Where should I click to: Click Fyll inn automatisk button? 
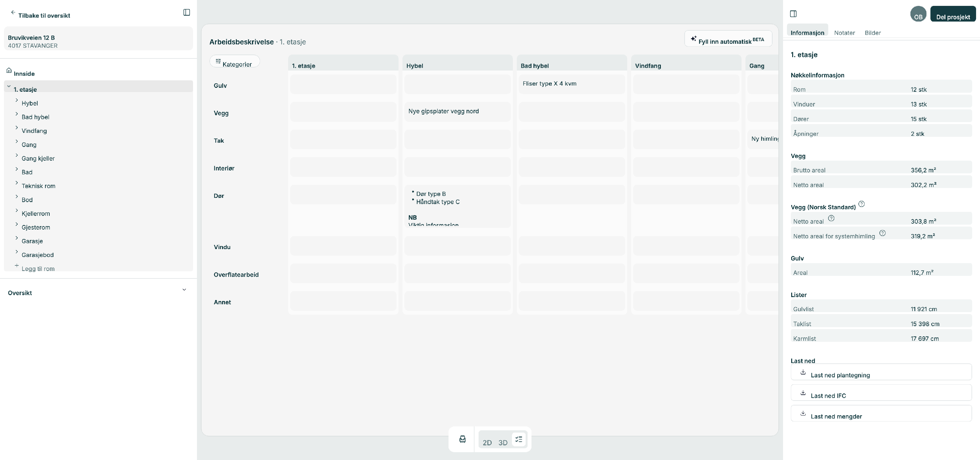point(728,39)
